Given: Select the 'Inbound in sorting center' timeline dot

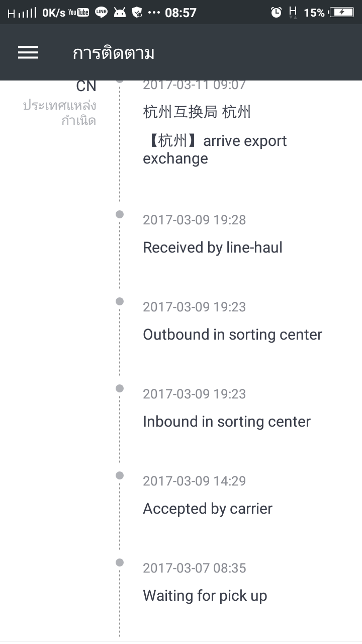Looking at the screenshot, I should click(120, 388).
